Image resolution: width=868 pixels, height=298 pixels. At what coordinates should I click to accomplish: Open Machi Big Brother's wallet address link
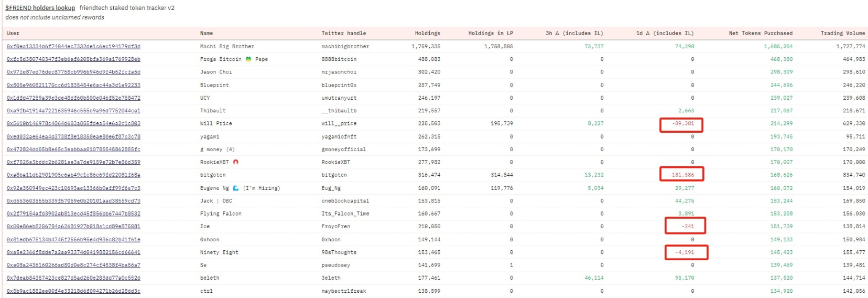tap(73, 47)
